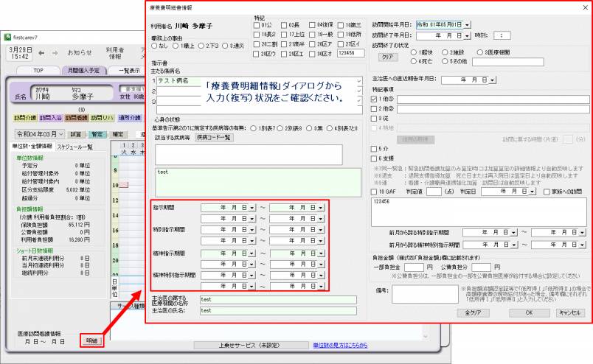Uncheck the 1 他① checkbox
Viewport: 593px width, 364px height.
[374, 97]
